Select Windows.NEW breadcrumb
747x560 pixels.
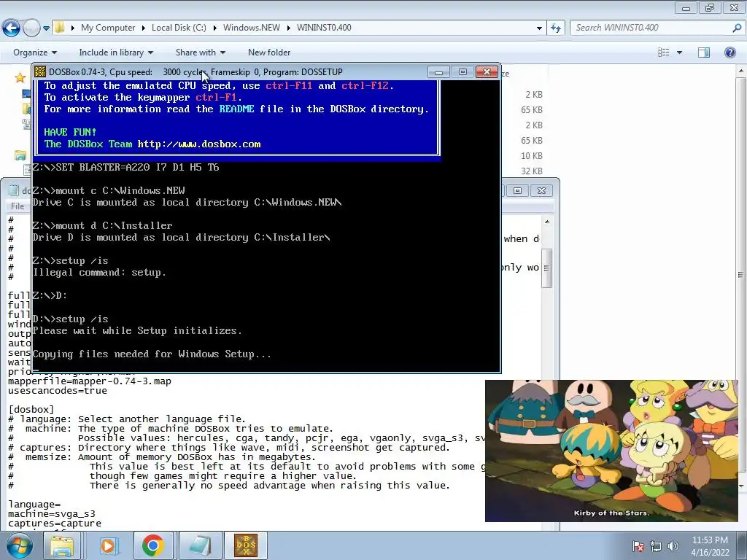coord(252,28)
